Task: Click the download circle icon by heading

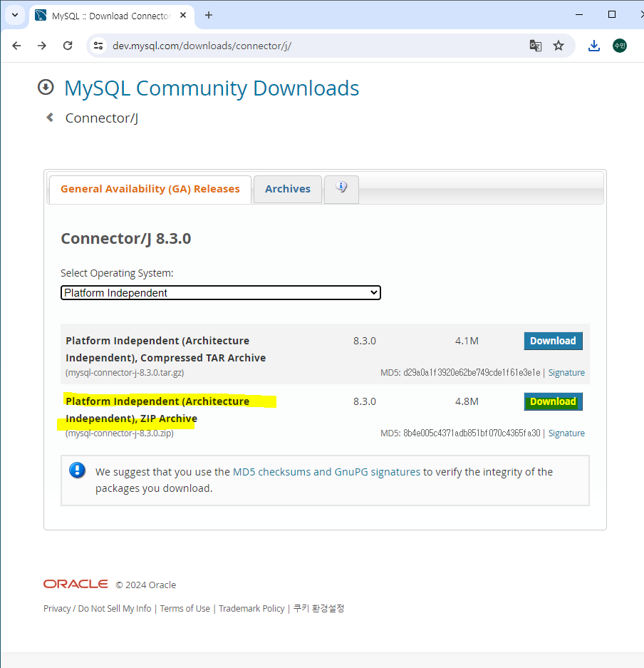Action: [46, 88]
